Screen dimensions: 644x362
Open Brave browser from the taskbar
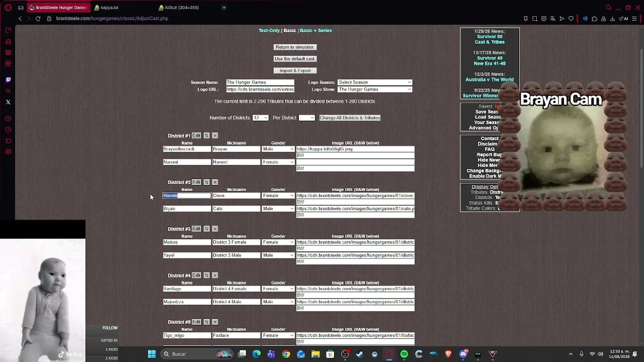[448, 354]
